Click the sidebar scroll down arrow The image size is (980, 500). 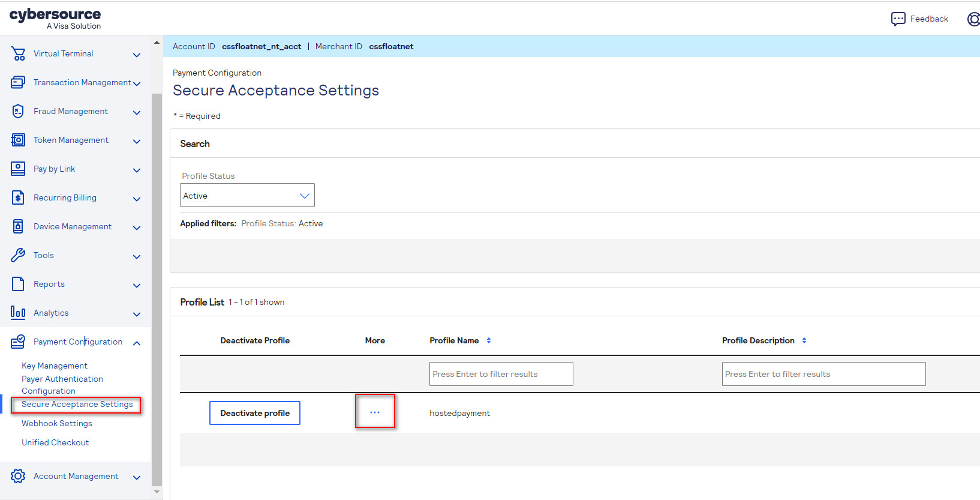[157, 492]
